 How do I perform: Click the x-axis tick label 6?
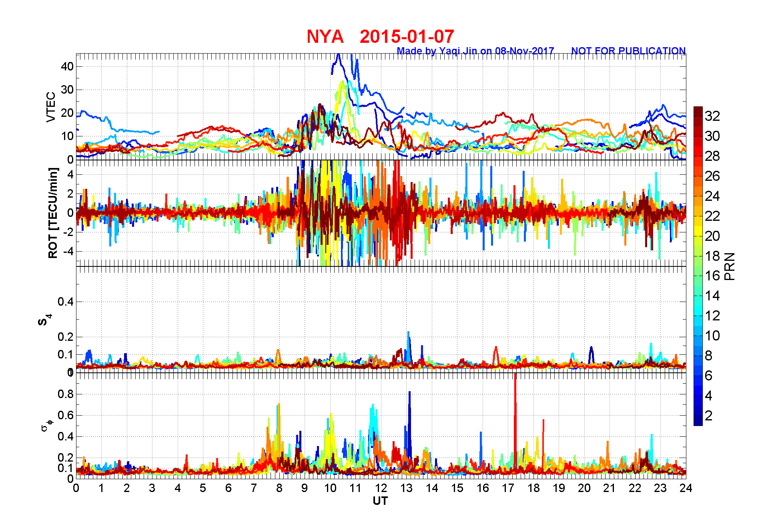point(229,488)
